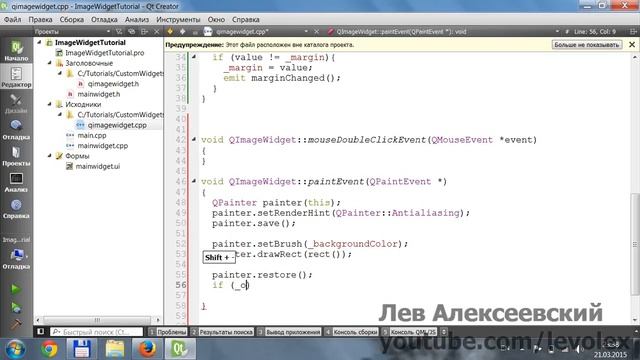Open the Консоль QML/JS pane

click(410, 332)
